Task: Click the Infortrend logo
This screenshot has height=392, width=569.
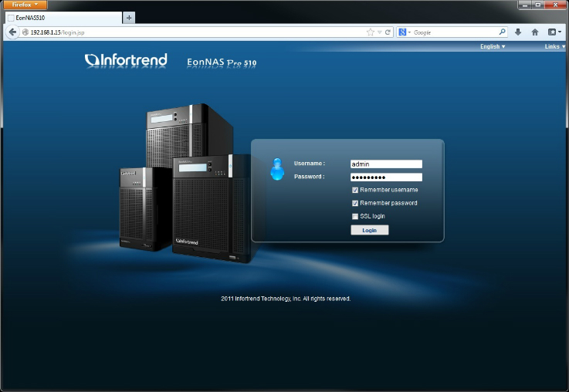Action: click(x=126, y=60)
